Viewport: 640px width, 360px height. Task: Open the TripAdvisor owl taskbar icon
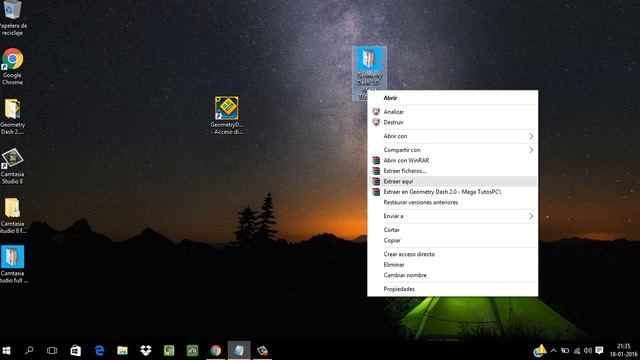(x=192, y=351)
